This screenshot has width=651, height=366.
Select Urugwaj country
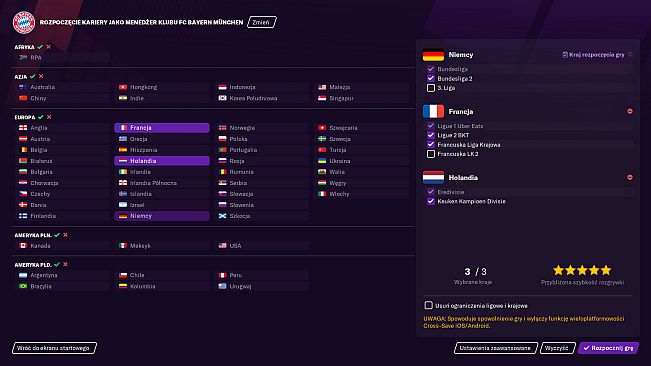(x=262, y=286)
